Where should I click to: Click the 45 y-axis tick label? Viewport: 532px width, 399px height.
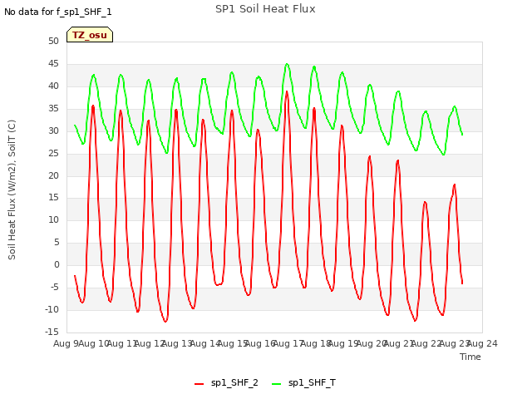(53, 63)
